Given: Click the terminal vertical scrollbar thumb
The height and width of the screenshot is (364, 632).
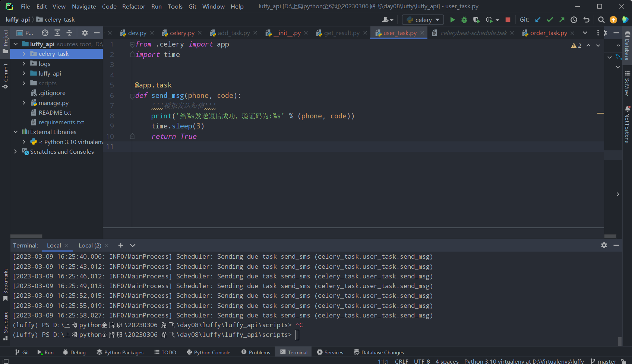Looking at the screenshot, I should (x=619, y=341).
